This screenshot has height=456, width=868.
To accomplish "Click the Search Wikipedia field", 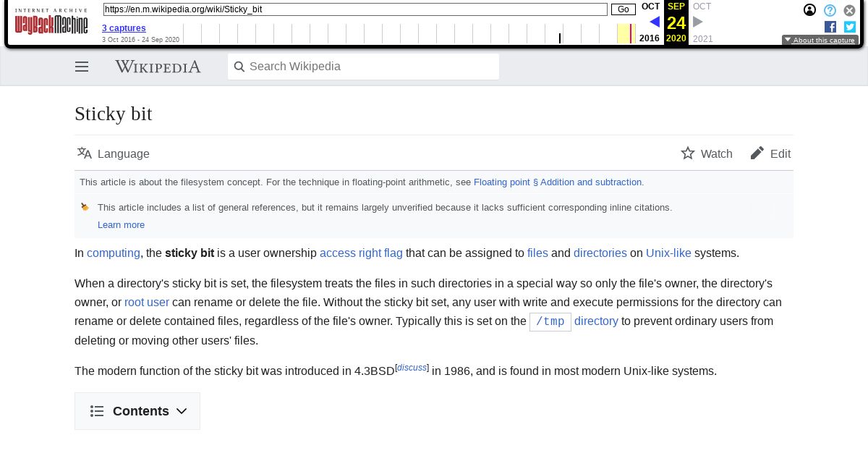I will [x=363, y=67].
